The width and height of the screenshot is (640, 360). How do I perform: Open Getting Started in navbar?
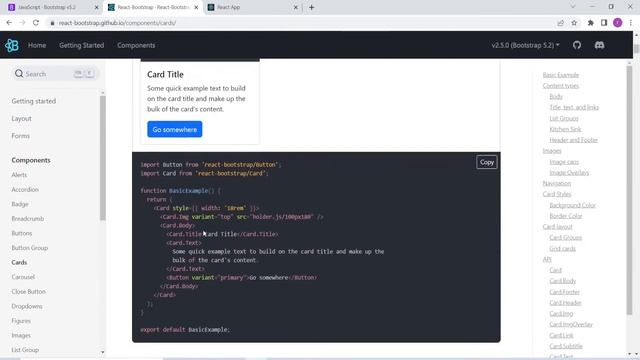(x=82, y=45)
